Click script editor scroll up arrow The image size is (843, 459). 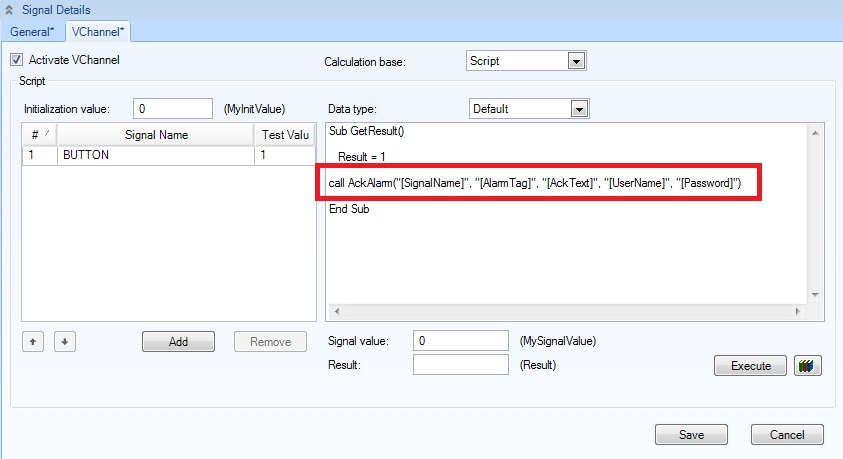click(x=816, y=133)
